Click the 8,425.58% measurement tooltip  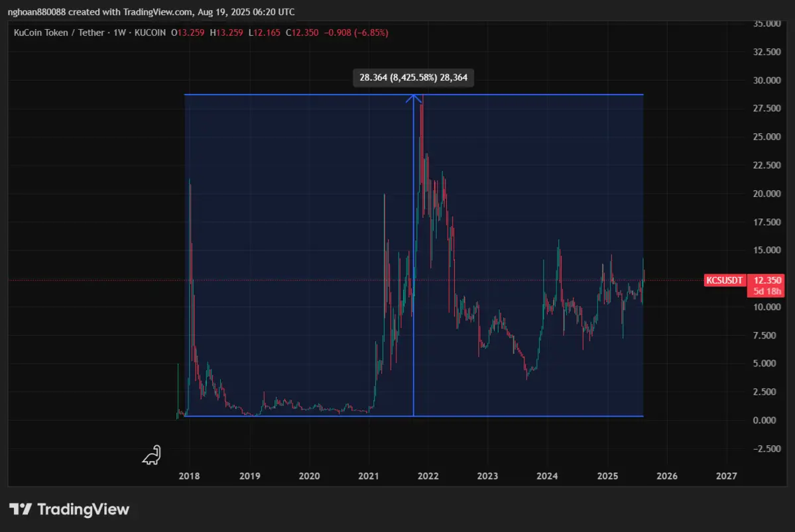(x=414, y=78)
